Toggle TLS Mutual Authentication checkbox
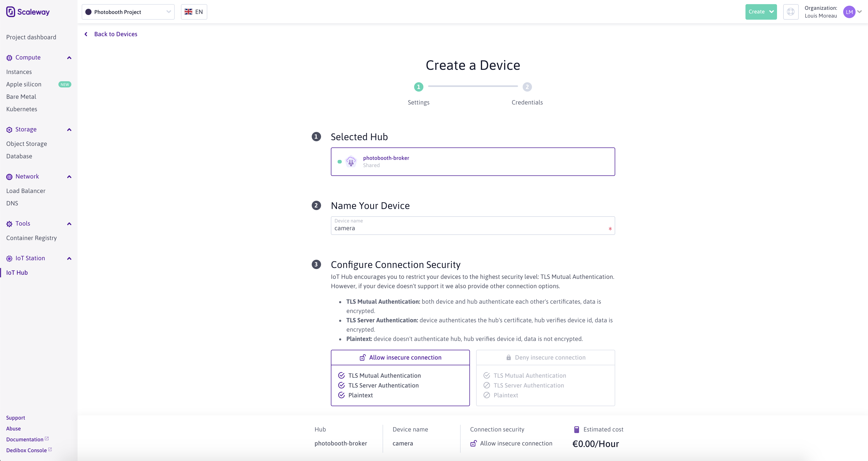Image resolution: width=868 pixels, height=461 pixels. coord(341,375)
